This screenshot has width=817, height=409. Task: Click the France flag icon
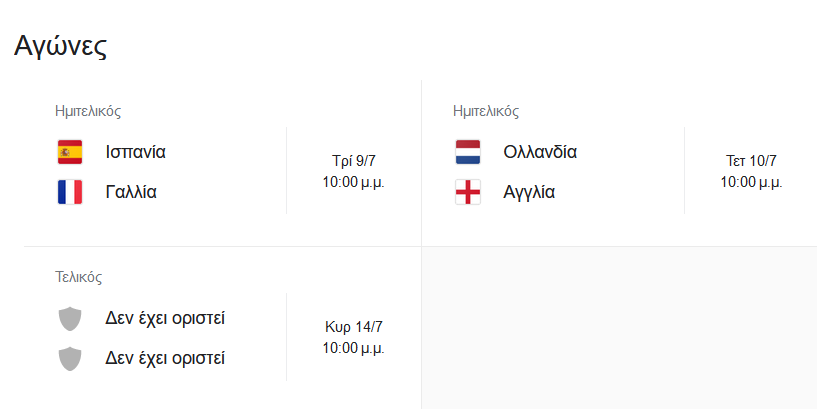(70, 192)
